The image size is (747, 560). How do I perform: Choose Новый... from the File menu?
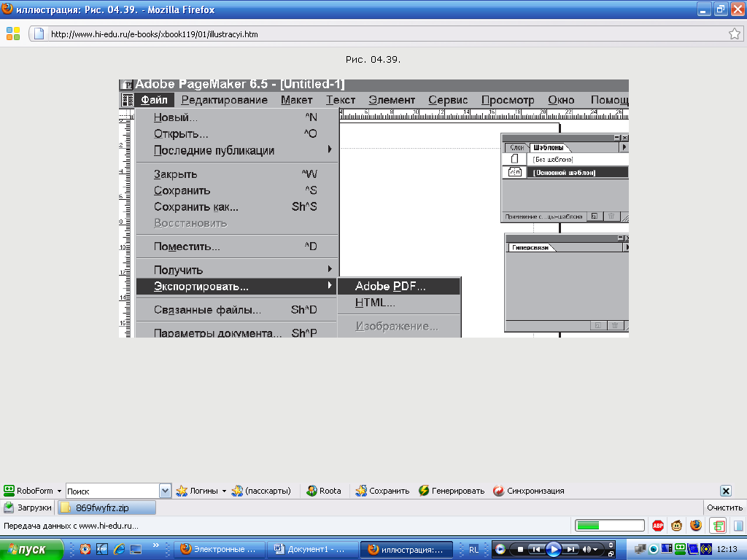pos(237,117)
